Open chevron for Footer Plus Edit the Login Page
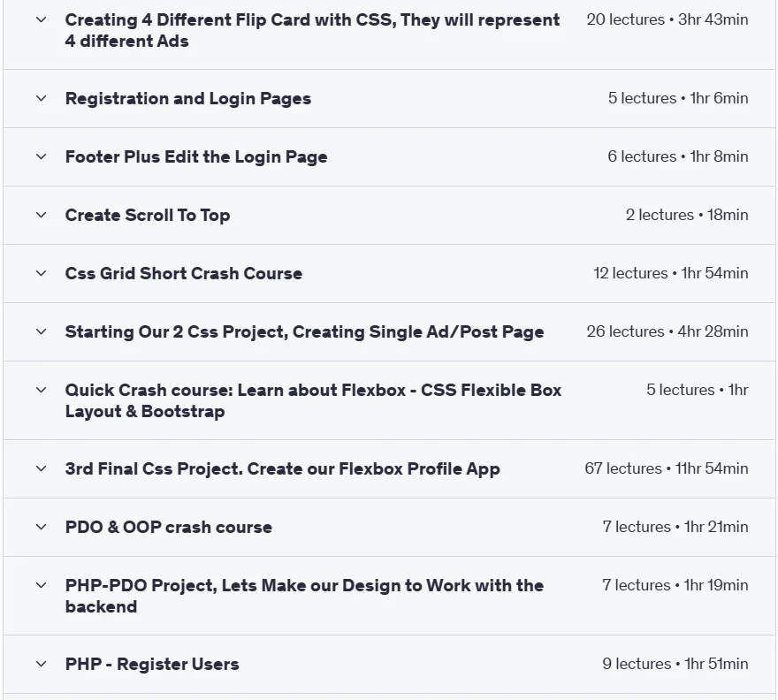This screenshot has width=778, height=700. click(42, 156)
